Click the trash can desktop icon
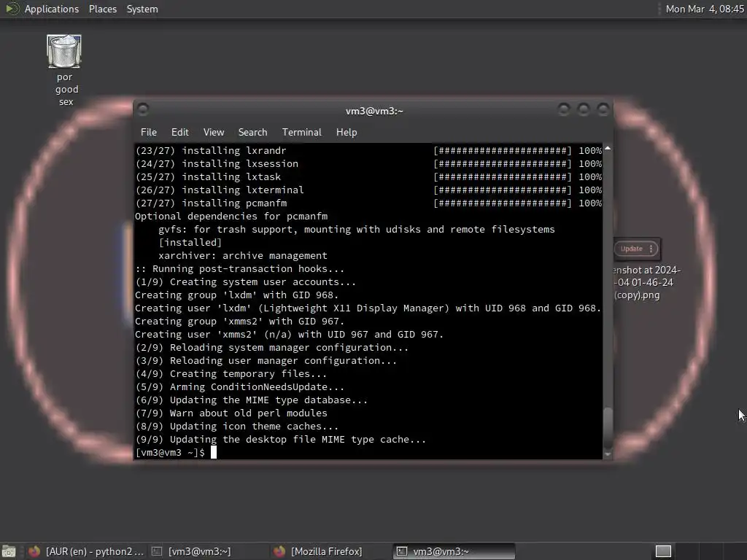 coord(64,51)
